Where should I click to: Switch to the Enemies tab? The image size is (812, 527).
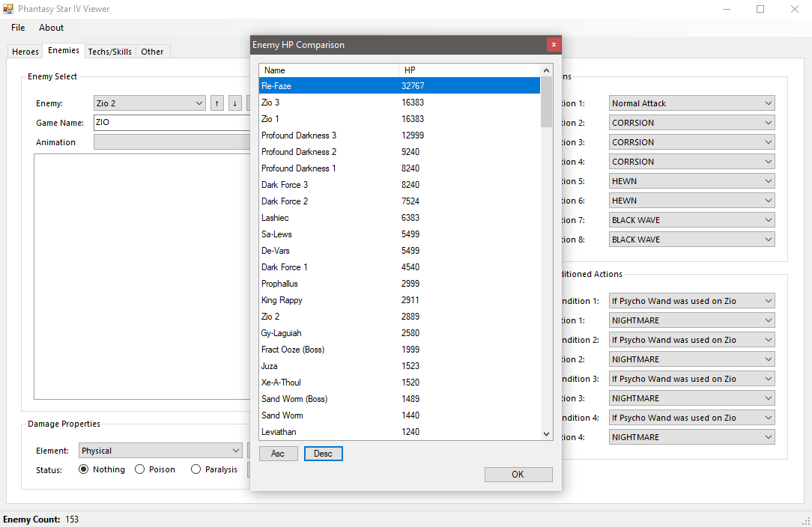[64, 50]
